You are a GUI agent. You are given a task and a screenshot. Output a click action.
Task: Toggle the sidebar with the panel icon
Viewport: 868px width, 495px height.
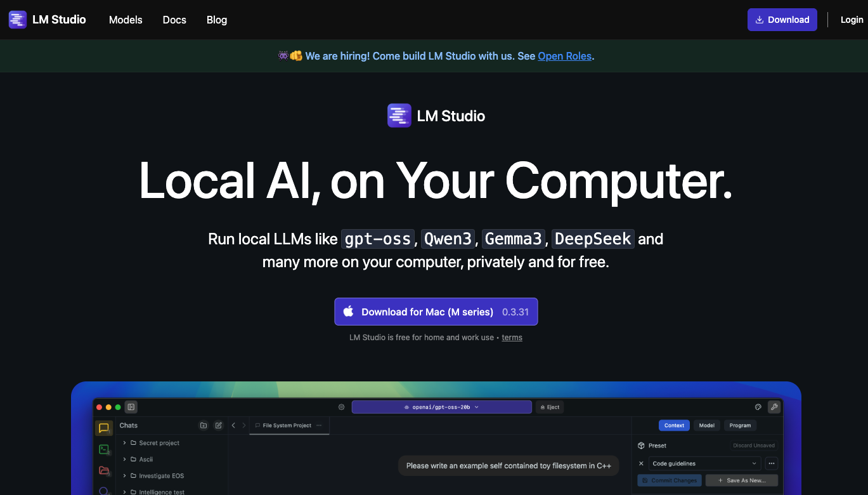click(131, 407)
